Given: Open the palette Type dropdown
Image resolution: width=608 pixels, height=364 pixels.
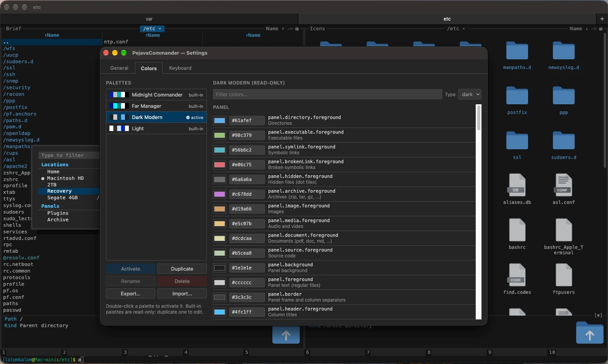Looking at the screenshot, I should (x=469, y=94).
